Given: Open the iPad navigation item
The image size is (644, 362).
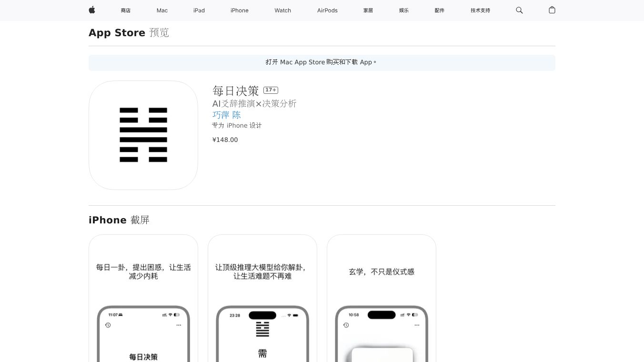Looking at the screenshot, I should tap(199, 10).
